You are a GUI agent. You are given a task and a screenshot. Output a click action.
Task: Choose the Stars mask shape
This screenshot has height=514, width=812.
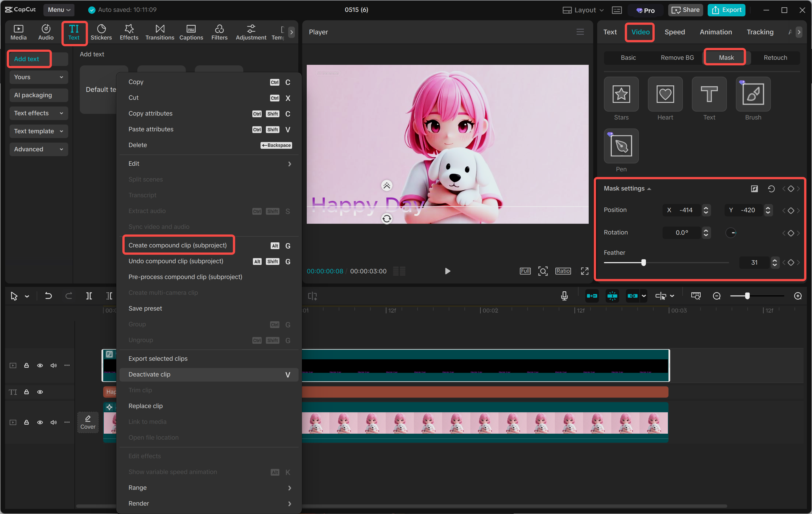coord(621,94)
